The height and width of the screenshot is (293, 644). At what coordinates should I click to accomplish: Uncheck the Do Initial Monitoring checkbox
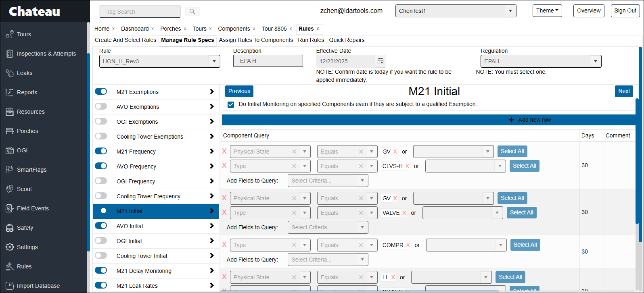[x=231, y=104]
